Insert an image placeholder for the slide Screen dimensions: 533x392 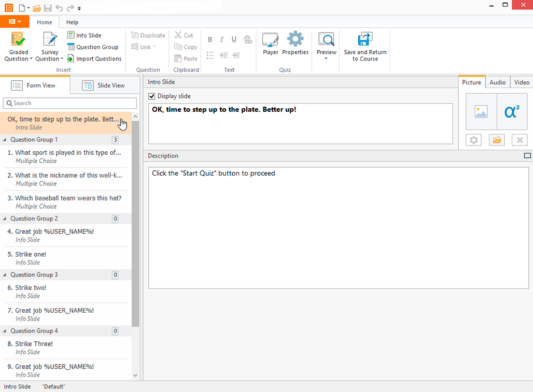click(481, 111)
